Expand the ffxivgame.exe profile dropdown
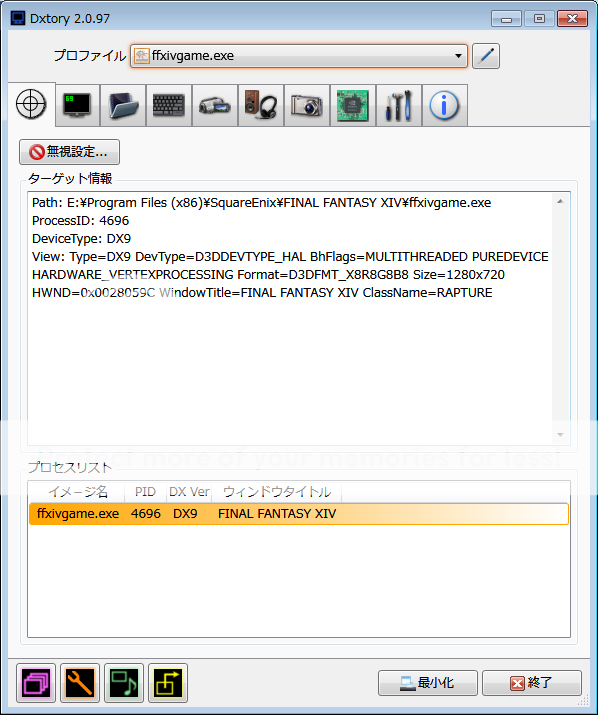This screenshot has height=715, width=598. coord(458,56)
